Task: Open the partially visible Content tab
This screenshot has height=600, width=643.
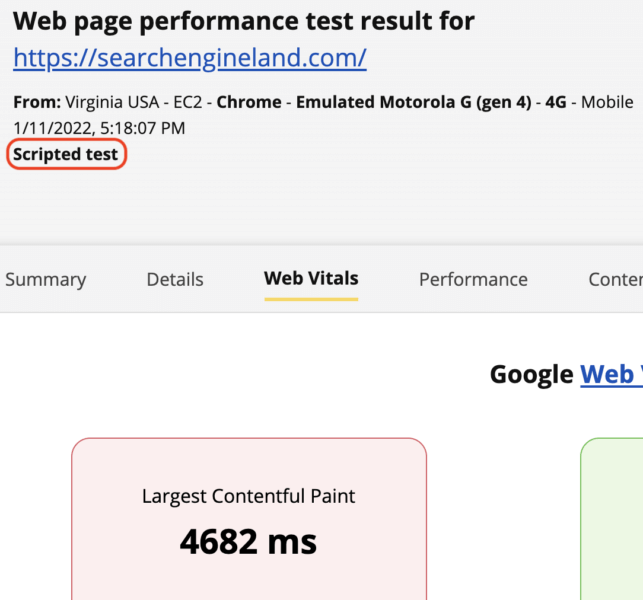Action: pyautogui.click(x=614, y=280)
